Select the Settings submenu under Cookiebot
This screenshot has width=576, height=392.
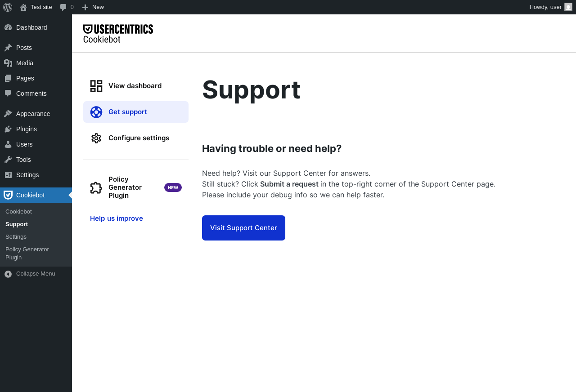point(16,237)
